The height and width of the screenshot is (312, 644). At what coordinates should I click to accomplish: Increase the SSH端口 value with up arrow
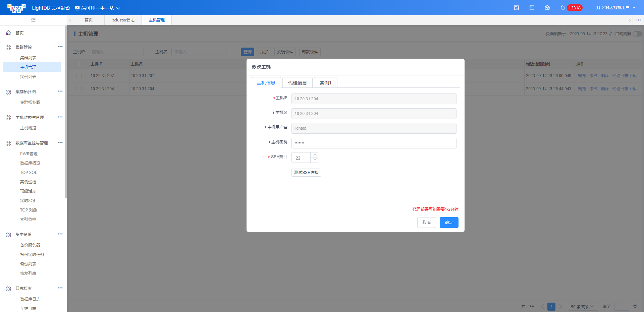315,155
